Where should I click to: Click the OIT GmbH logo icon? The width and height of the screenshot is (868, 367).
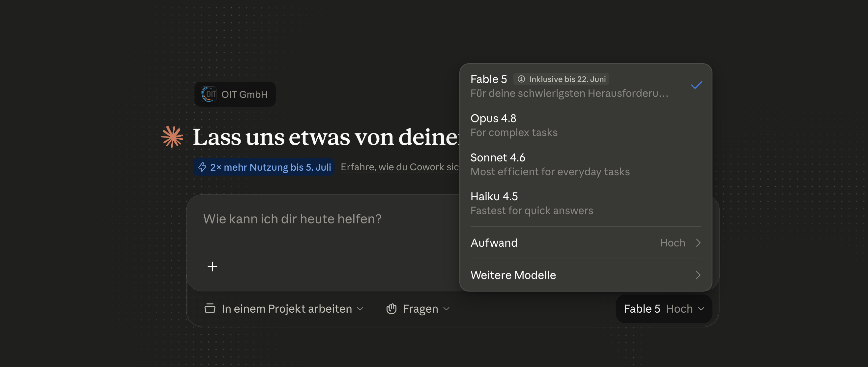209,94
